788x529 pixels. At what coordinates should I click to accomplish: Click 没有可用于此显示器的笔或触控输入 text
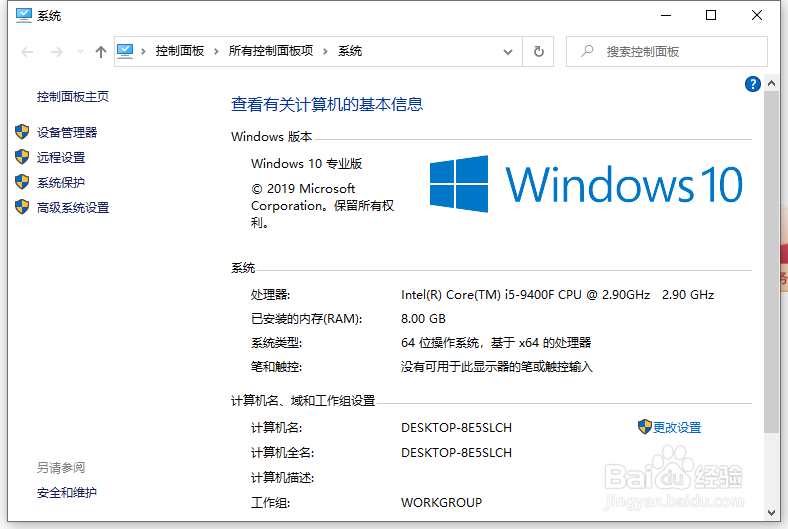pyautogui.click(x=497, y=367)
